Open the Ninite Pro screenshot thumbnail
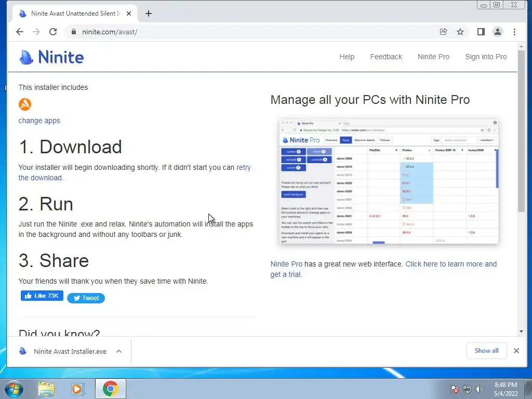The width and height of the screenshot is (532, 399). (x=389, y=181)
